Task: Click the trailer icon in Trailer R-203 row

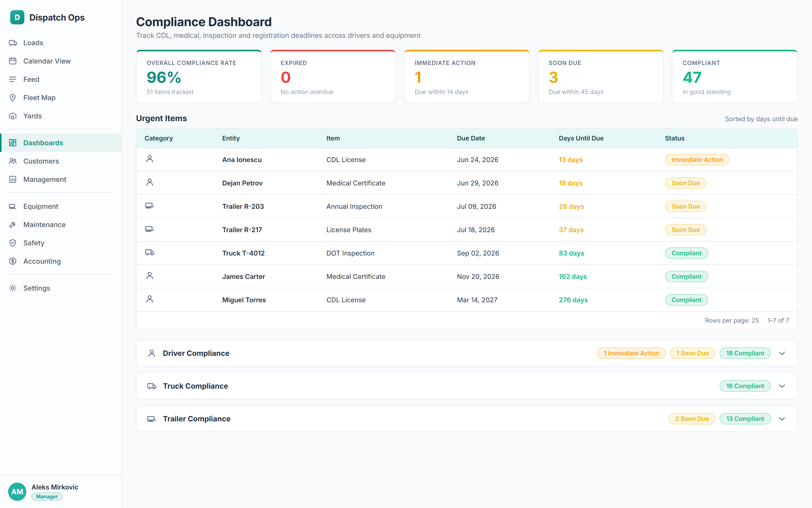Action: 150,206
